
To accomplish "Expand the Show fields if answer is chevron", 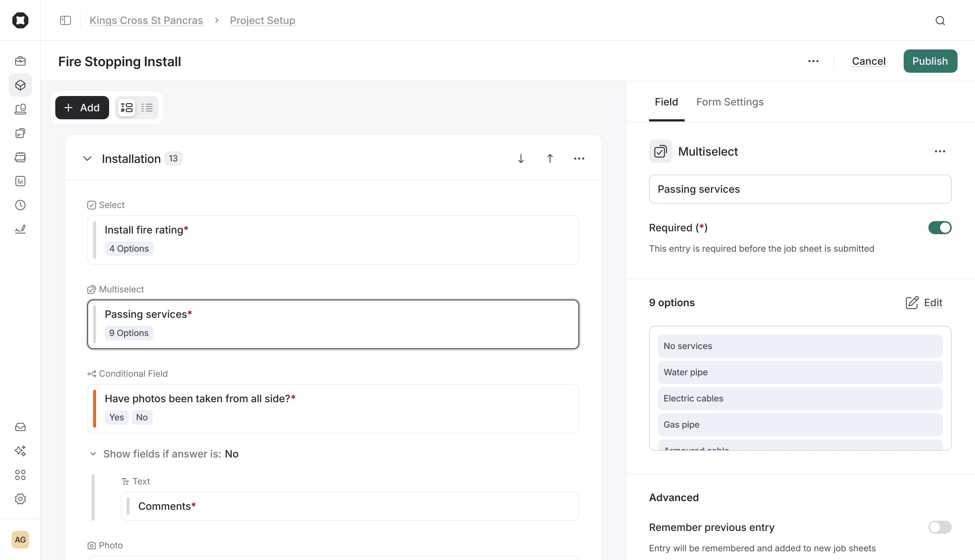I will (93, 454).
